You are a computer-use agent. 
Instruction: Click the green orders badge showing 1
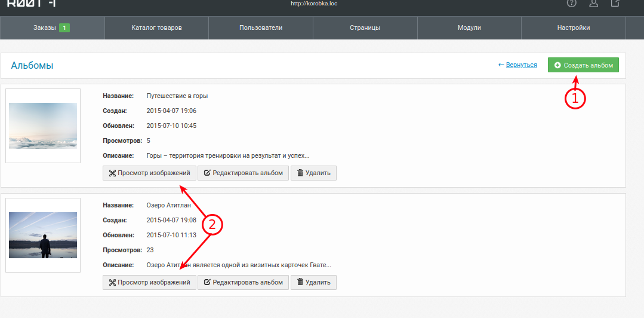point(64,28)
